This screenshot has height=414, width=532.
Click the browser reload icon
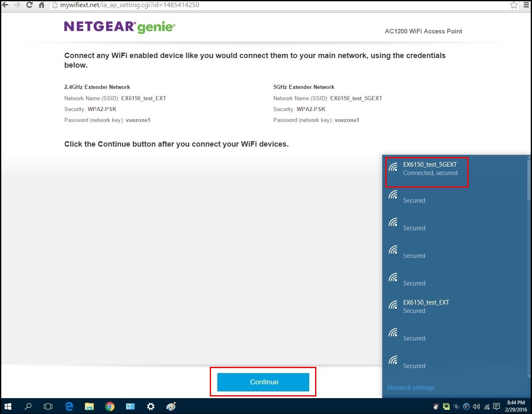point(29,5)
